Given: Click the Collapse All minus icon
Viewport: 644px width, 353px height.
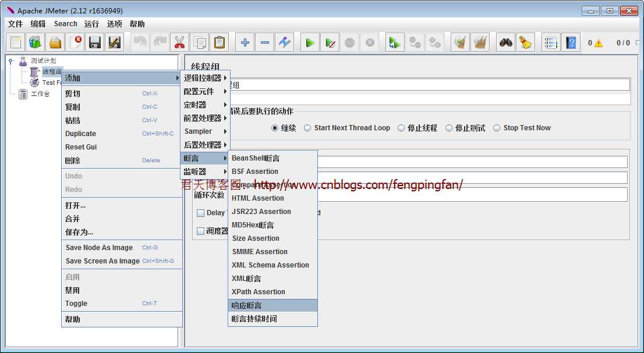Looking at the screenshot, I should [265, 42].
